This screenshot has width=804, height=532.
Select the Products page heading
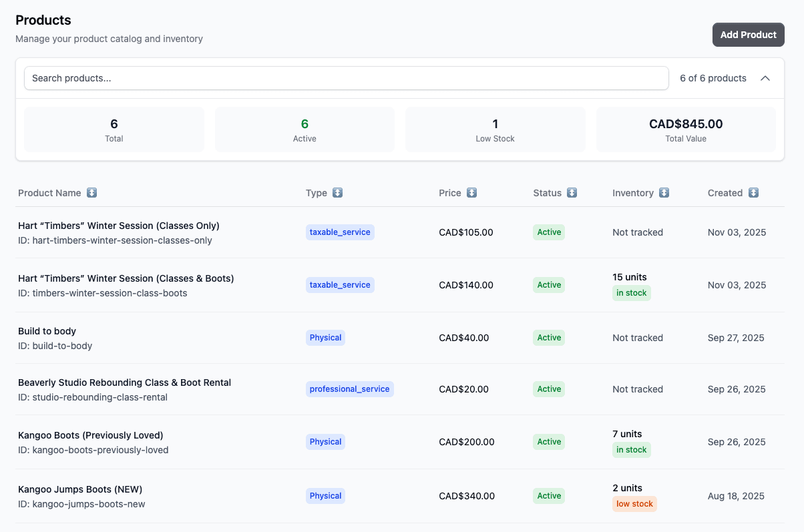click(x=43, y=20)
